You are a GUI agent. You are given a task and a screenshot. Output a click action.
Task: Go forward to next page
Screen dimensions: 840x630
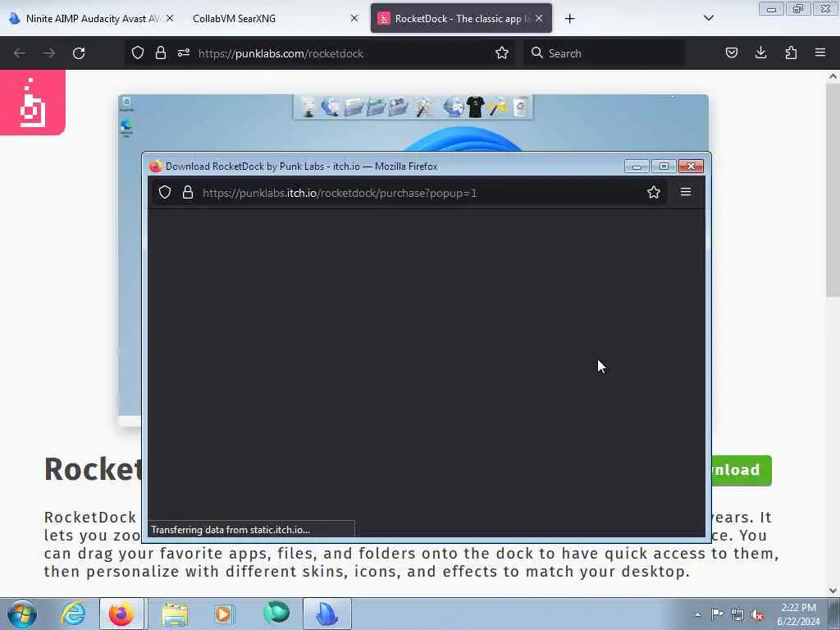[49, 53]
